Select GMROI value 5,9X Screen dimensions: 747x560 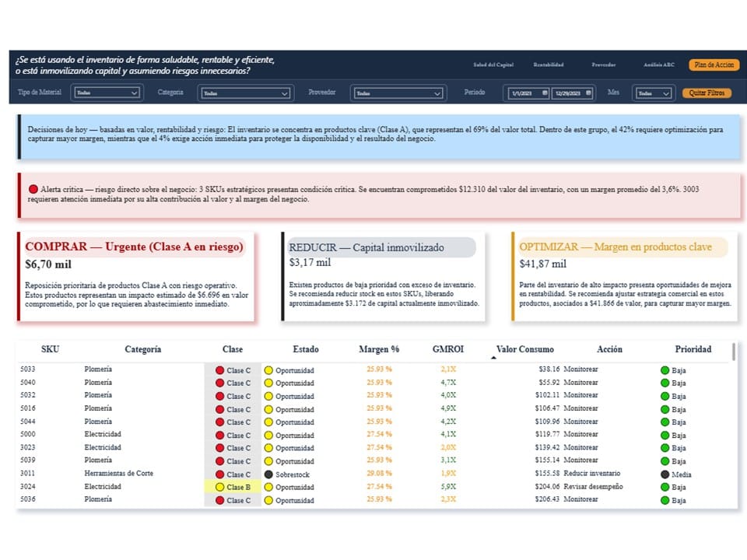(448, 486)
